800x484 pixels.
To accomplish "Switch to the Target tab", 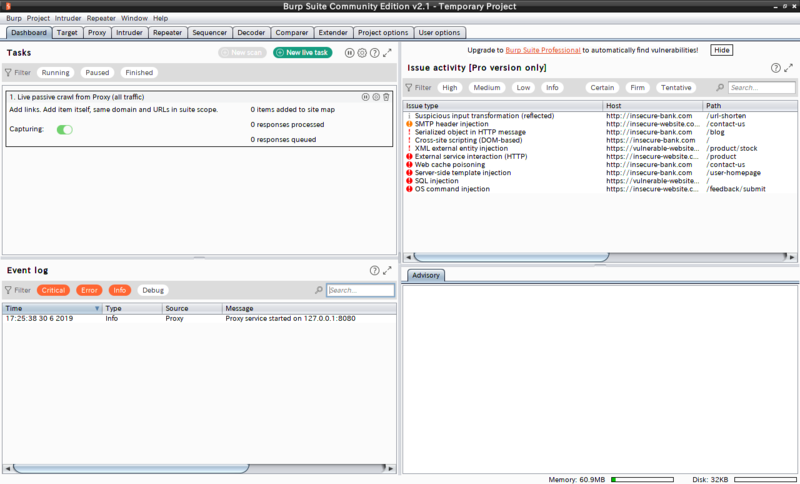I will (67, 33).
